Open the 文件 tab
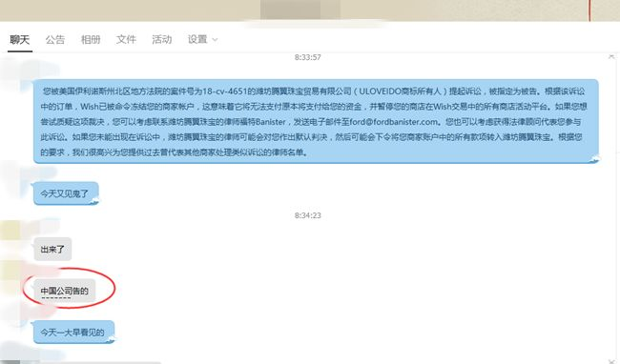The width and height of the screenshot is (620, 364). [x=126, y=39]
